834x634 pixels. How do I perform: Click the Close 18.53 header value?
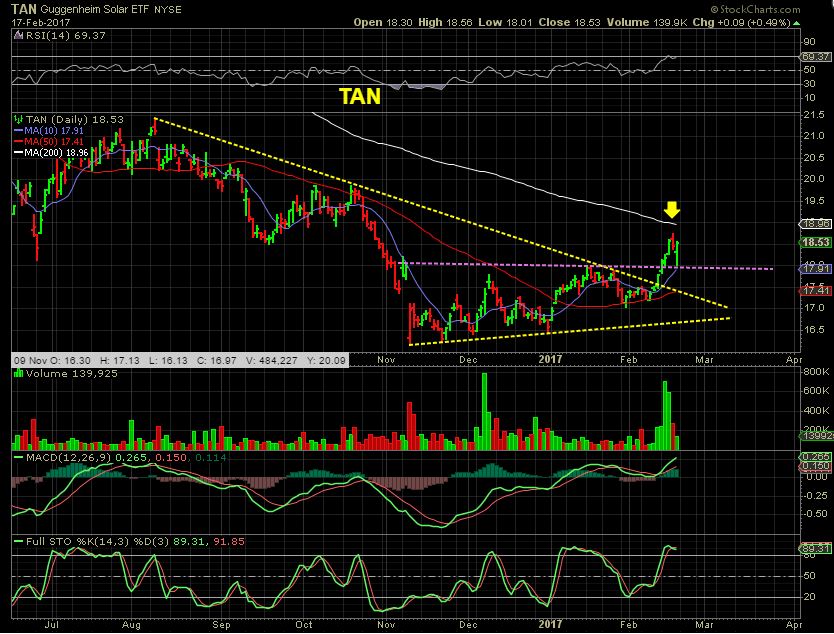click(x=569, y=22)
